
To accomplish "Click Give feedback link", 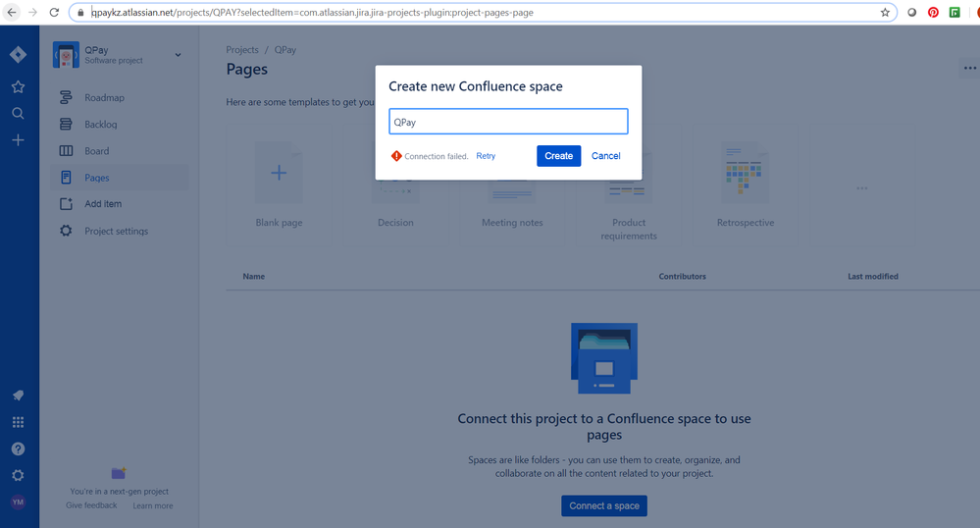I will (91, 505).
